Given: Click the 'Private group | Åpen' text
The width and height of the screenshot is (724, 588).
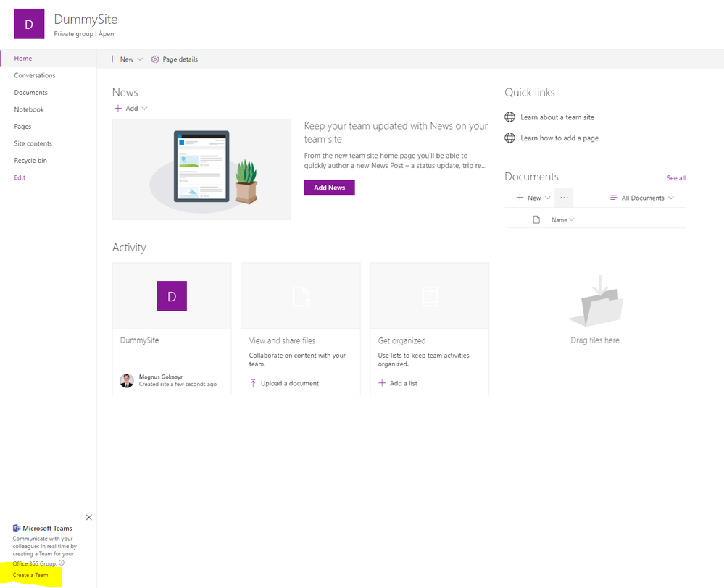Looking at the screenshot, I should point(84,34).
